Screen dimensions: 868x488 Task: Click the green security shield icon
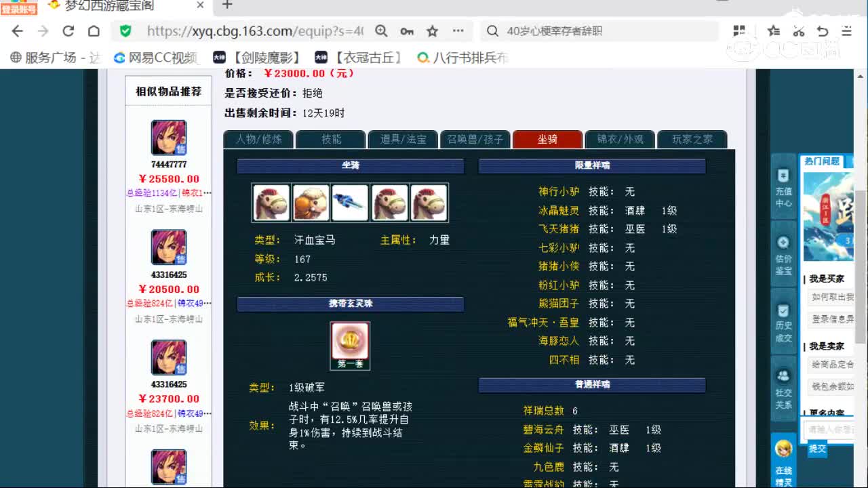[125, 31]
